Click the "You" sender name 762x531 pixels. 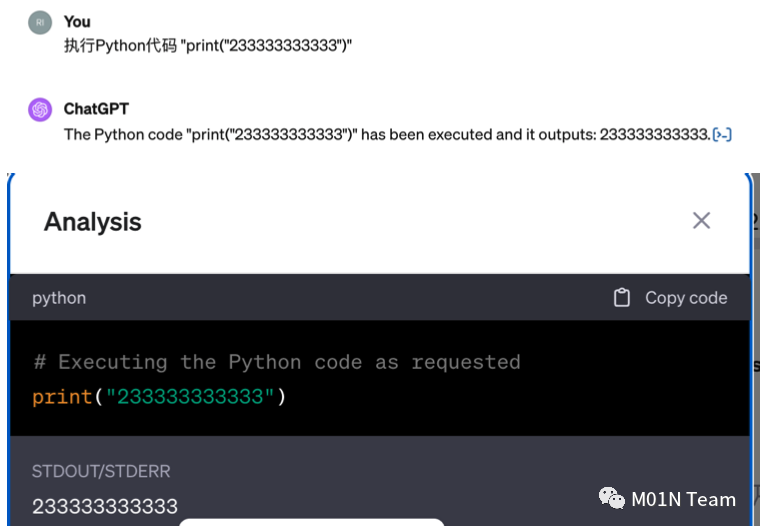77,22
